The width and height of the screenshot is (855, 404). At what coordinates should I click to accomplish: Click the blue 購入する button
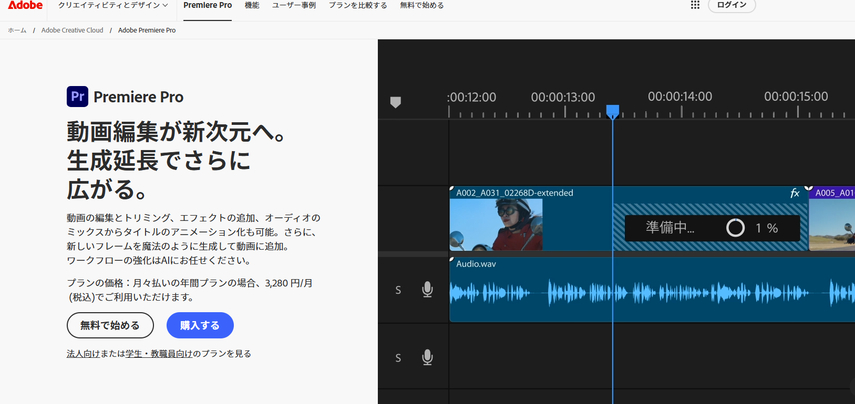tap(200, 325)
